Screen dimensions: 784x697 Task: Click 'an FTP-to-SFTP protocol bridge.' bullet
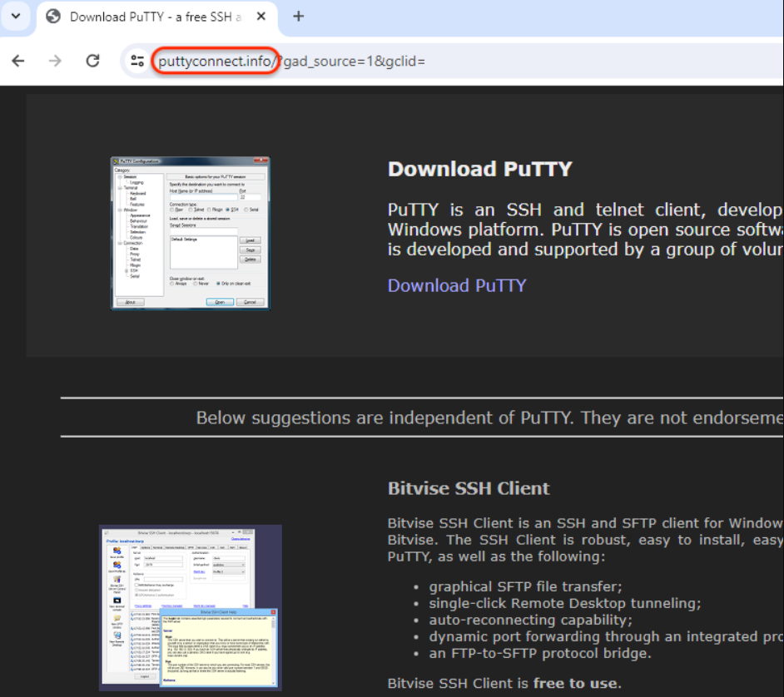click(x=540, y=653)
